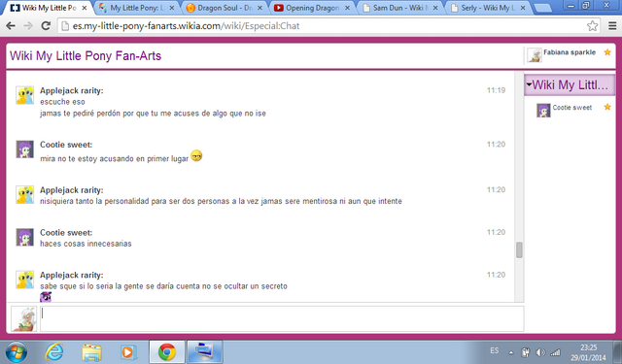Click the star beside Cootie sweet
Screen dimensions: 622x364
click(x=607, y=107)
